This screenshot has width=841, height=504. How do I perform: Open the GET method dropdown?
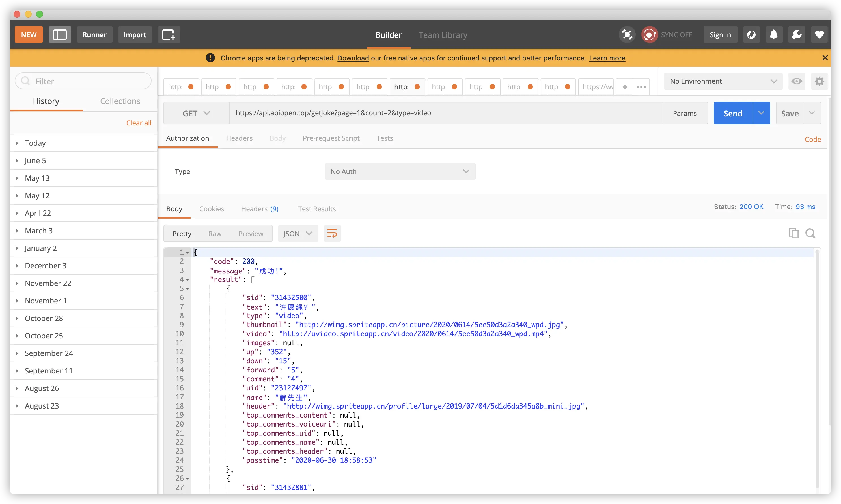(x=196, y=113)
